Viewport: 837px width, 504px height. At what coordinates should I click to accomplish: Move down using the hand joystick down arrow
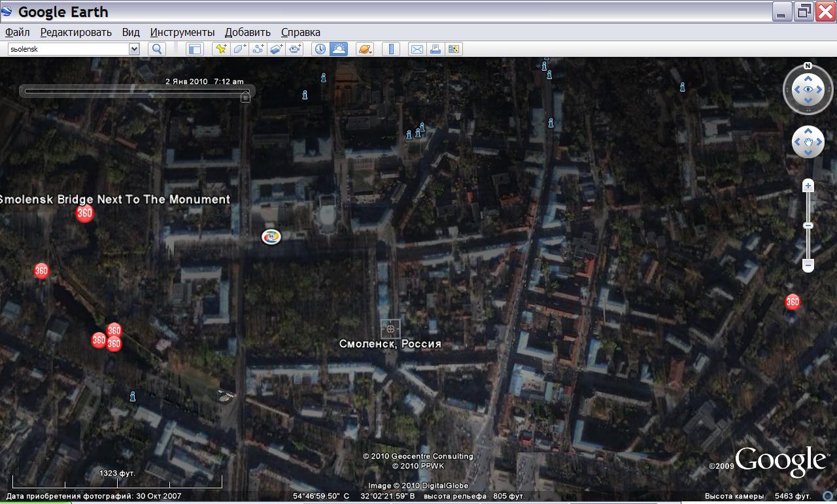click(x=808, y=153)
